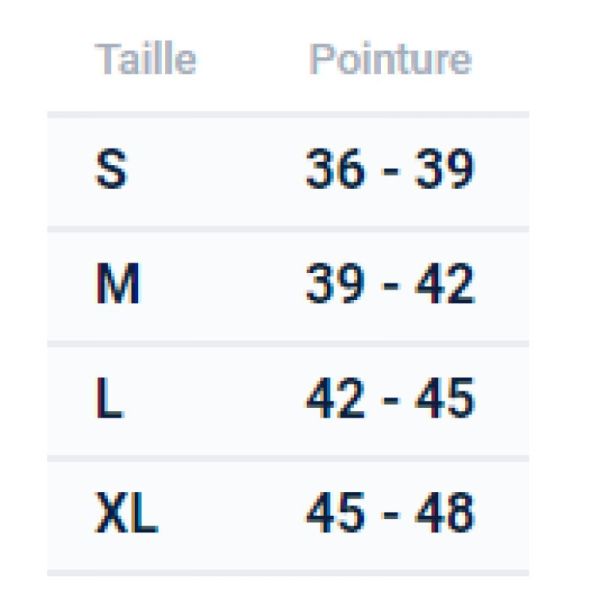Select the L size label
This screenshot has height=600, width=600.
click(109, 398)
